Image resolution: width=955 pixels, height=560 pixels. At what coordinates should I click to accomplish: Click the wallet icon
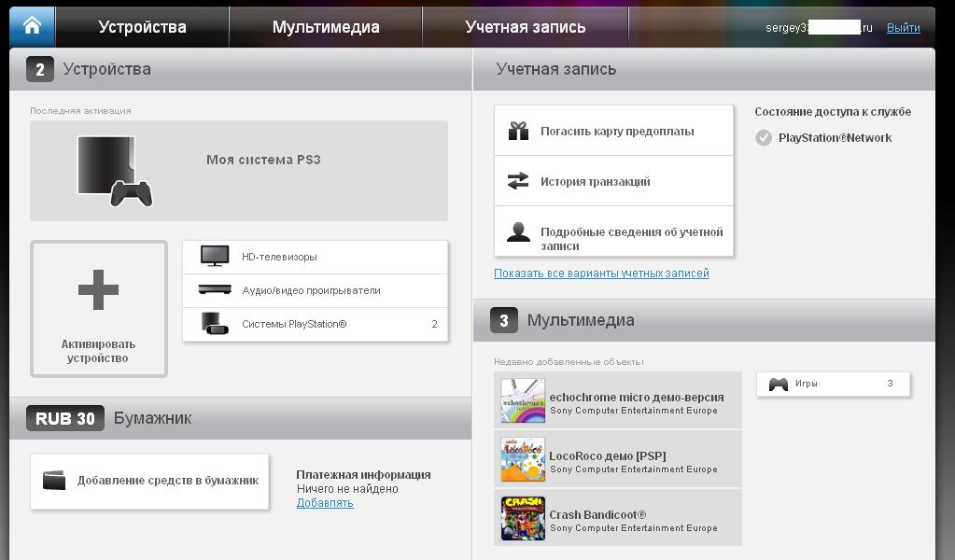(53, 481)
